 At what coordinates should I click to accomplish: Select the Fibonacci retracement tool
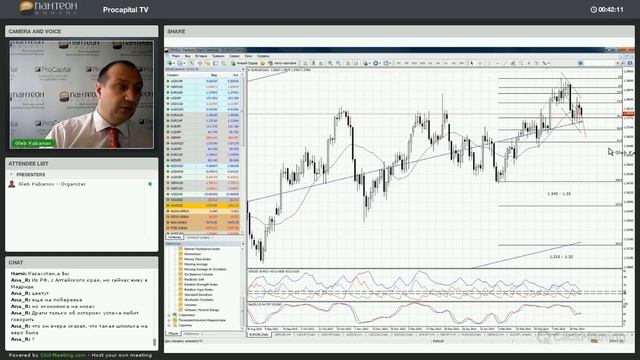[521, 63]
